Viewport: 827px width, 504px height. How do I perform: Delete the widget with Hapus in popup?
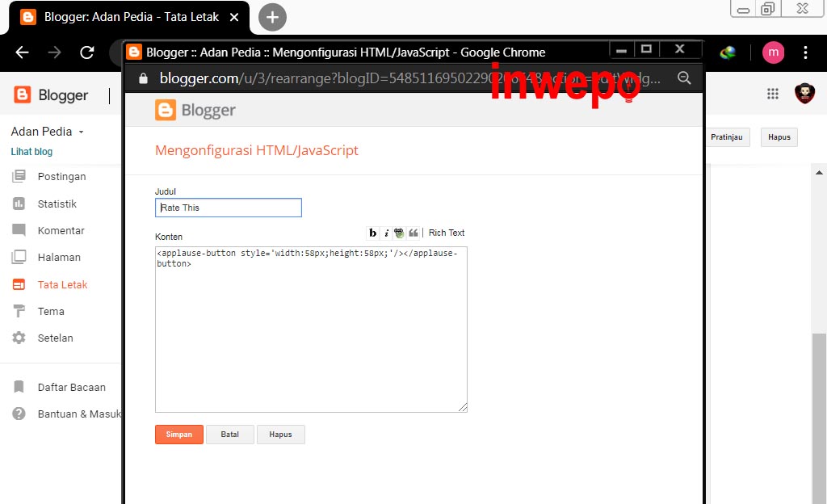pos(280,435)
